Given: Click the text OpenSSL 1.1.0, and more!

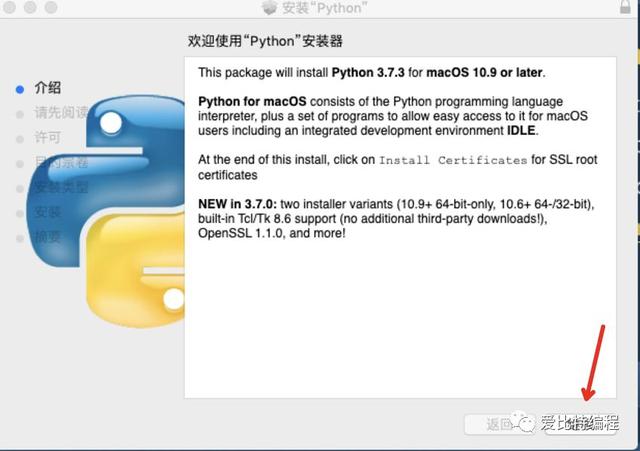Looking at the screenshot, I should click(272, 233).
